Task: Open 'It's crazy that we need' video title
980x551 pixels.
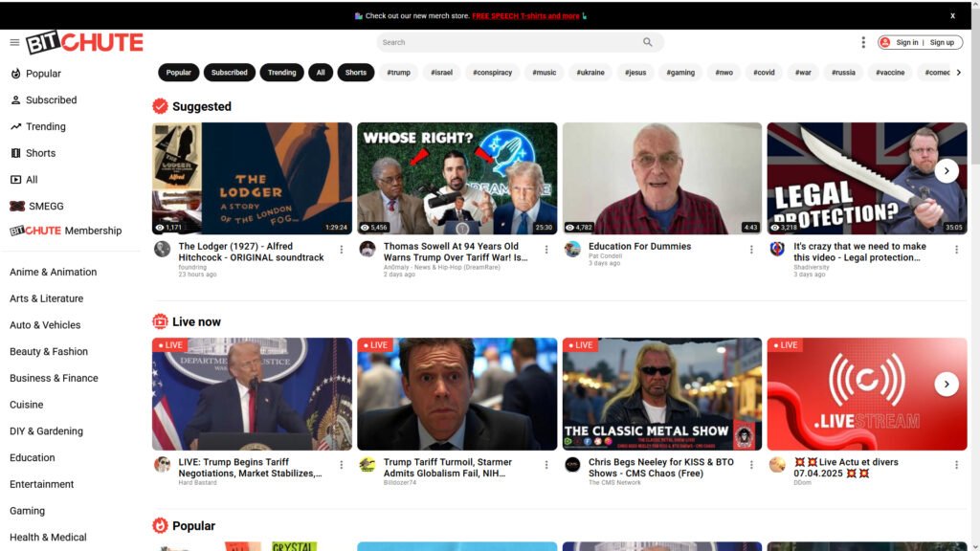Action: point(860,252)
